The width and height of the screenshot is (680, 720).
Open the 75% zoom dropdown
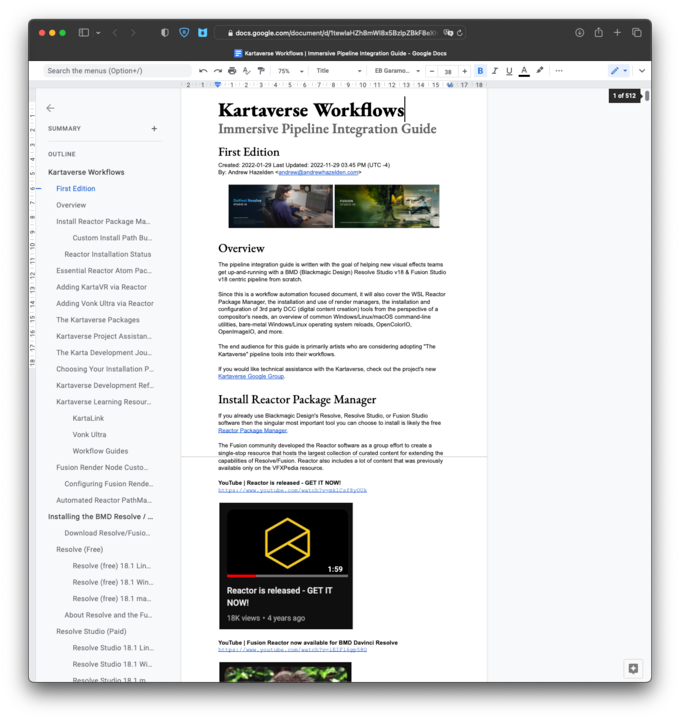[291, 71]
